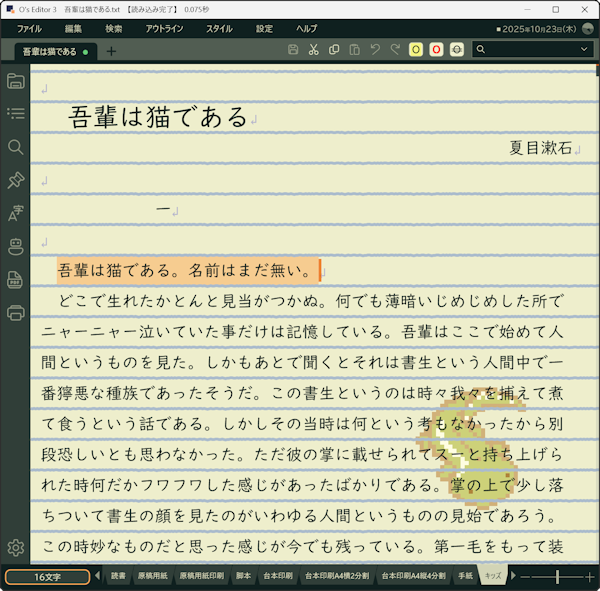Screen dimensions: 600x591
Task: Adjust the zoom slider in status bar
Action: (556, 577)
